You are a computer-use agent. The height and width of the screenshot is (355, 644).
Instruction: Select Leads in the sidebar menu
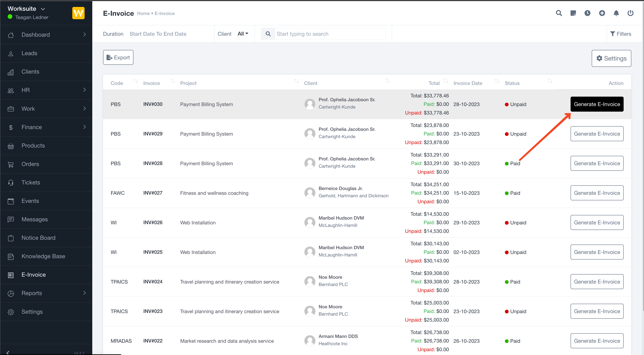(29, 53)
